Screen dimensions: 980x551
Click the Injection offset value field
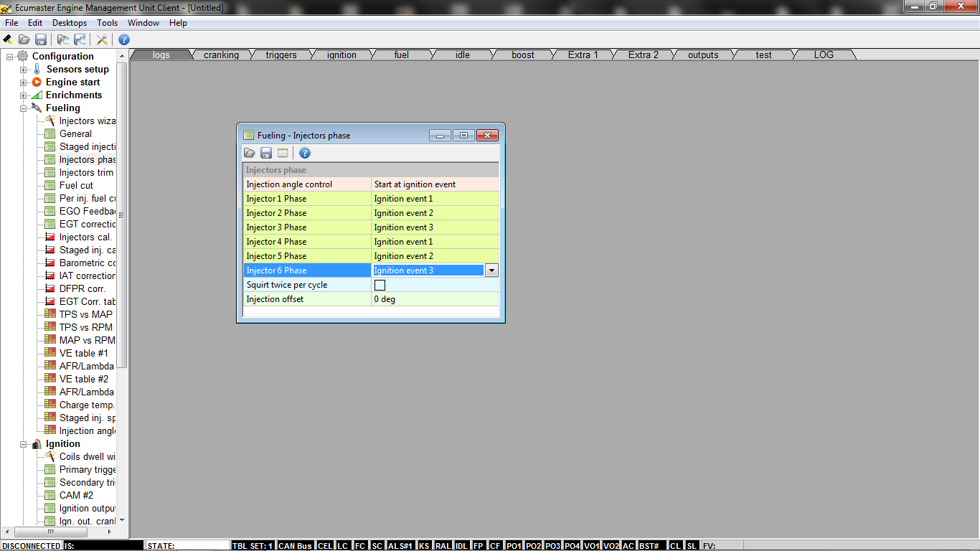(434, 299)
